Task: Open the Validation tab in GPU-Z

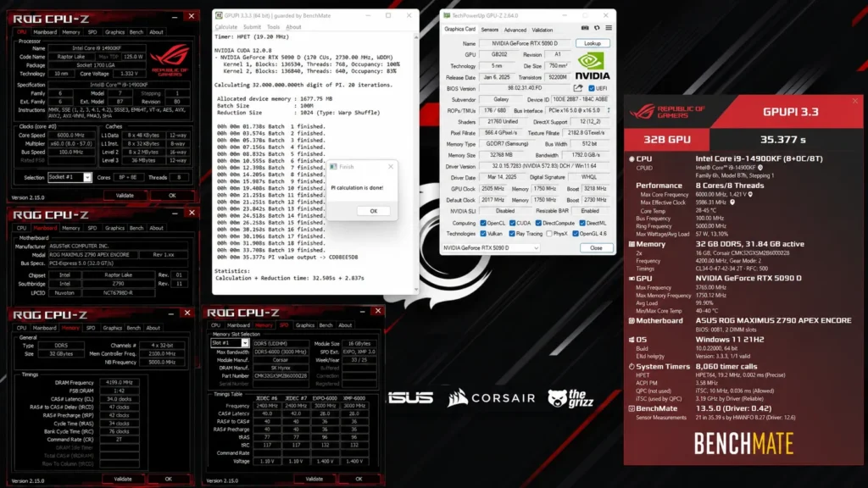Action: pyautogui.click(x=542, y=30)
